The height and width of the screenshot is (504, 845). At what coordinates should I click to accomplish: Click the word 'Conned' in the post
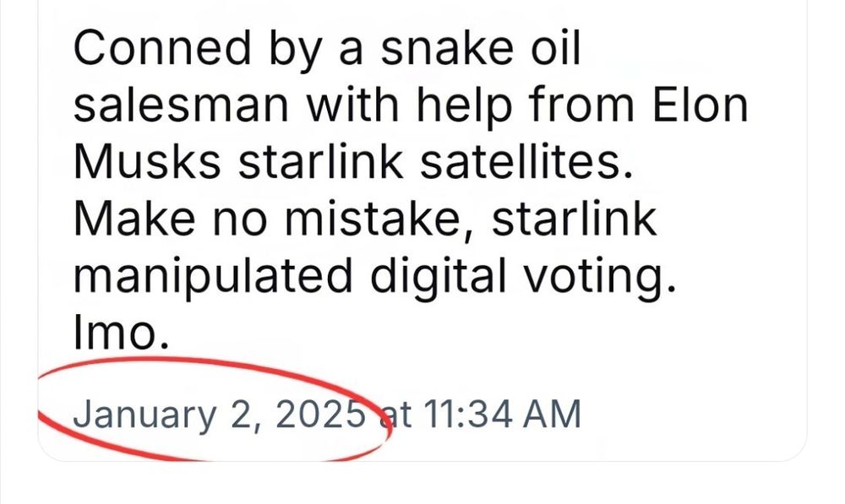162,47
